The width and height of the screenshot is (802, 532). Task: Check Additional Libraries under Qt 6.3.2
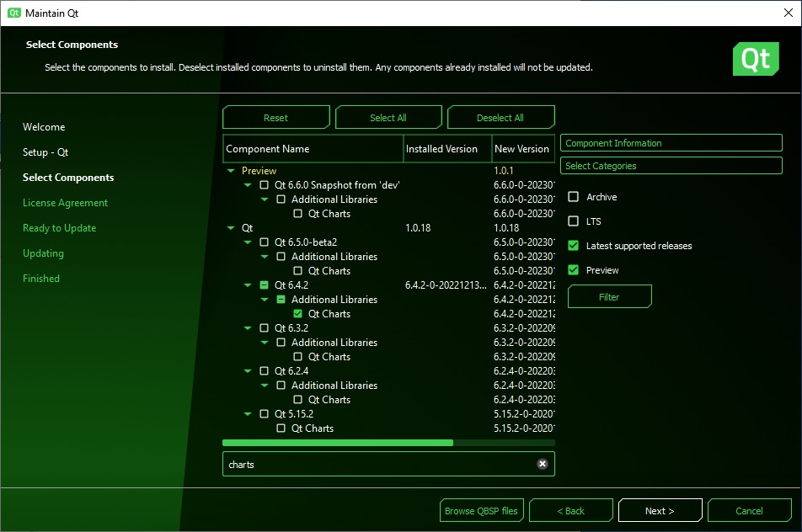[x=281, y=342]
